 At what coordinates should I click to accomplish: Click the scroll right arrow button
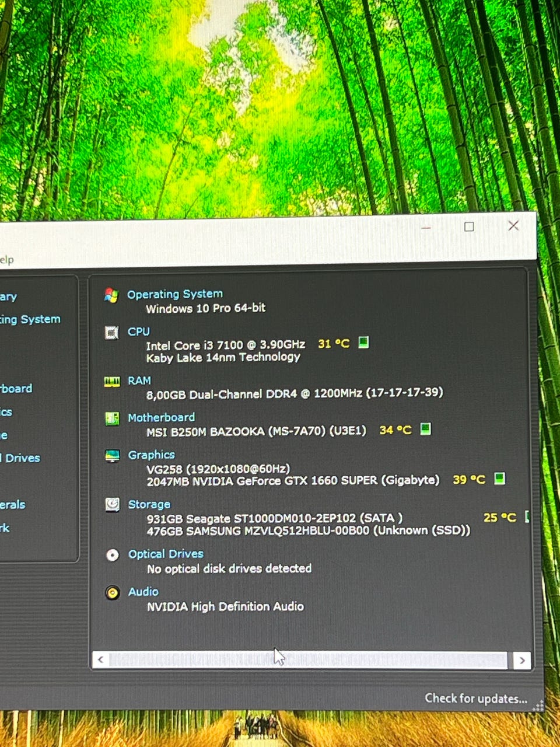click(x=521, y=660)
